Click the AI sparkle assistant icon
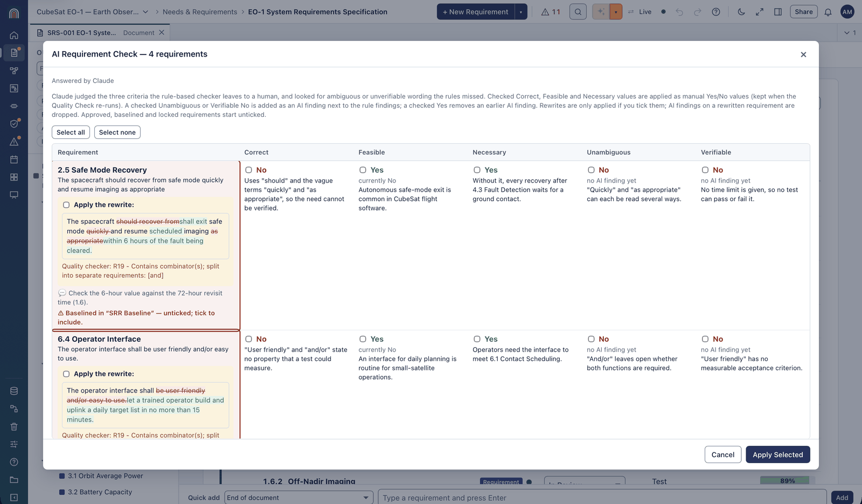862x504 pixels. pyautogui.click(x=601, y=12)
